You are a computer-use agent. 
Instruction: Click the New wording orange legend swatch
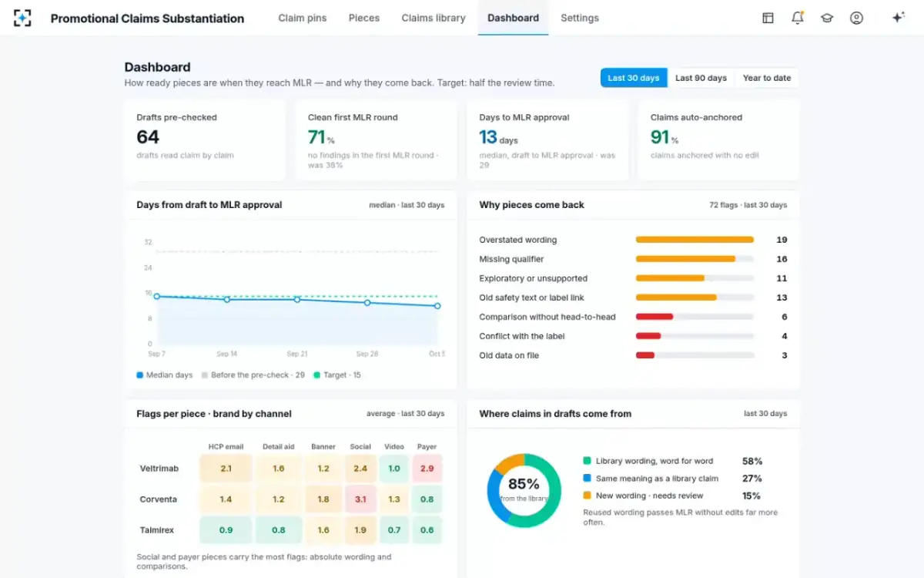click(587, 496)
